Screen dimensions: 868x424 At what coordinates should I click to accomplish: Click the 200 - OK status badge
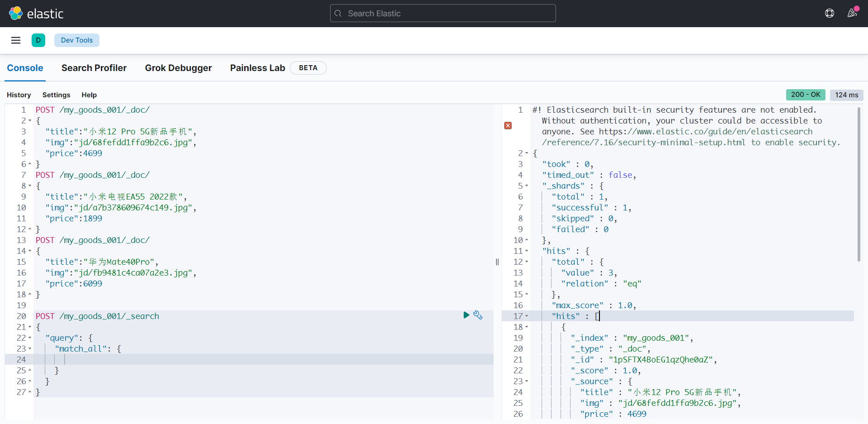[806, 95]
